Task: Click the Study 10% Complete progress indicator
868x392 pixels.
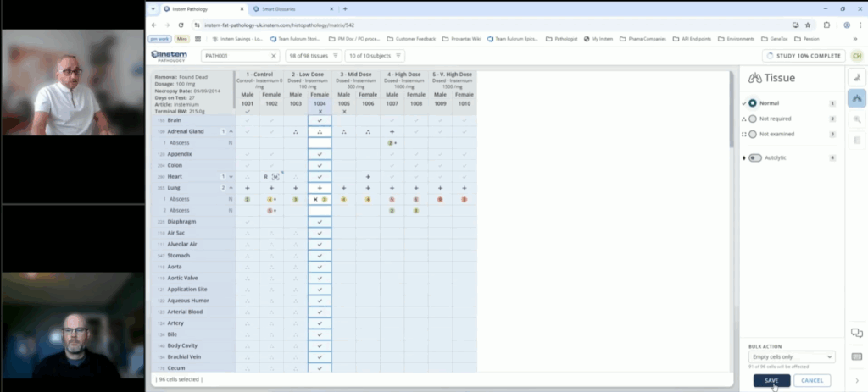Action: tap(804, 56)
